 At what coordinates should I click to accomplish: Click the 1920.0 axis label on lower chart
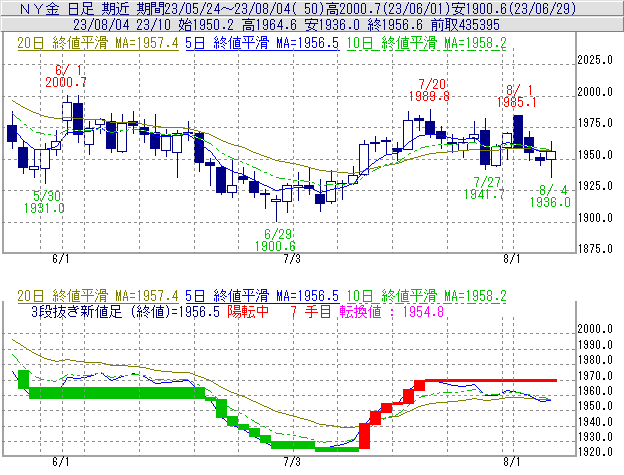(x=595, y=452)
